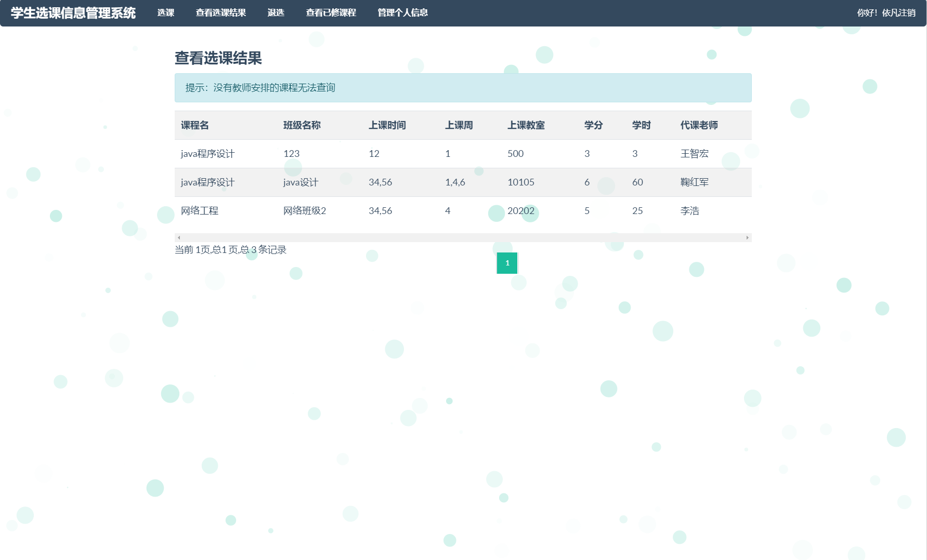The image size is (927, 560).
Task: View the 查看已修课程 page
Action: 331,12
